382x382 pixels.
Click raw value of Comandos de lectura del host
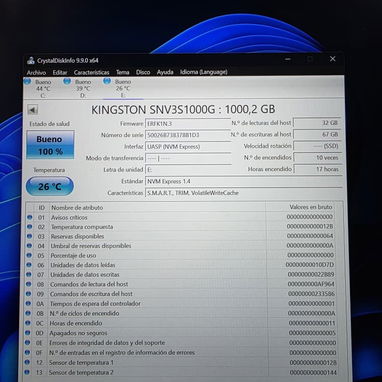click(311, 284)
